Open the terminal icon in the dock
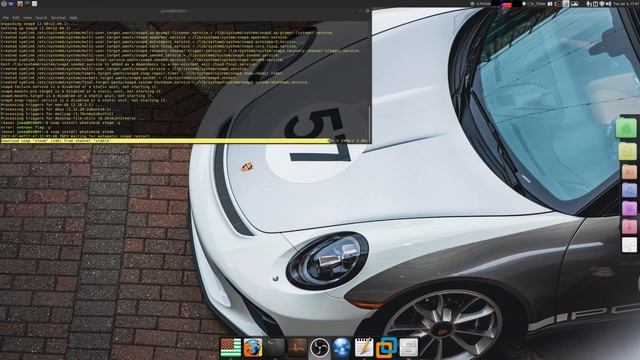The image size is (640, 360). point(275,347)
